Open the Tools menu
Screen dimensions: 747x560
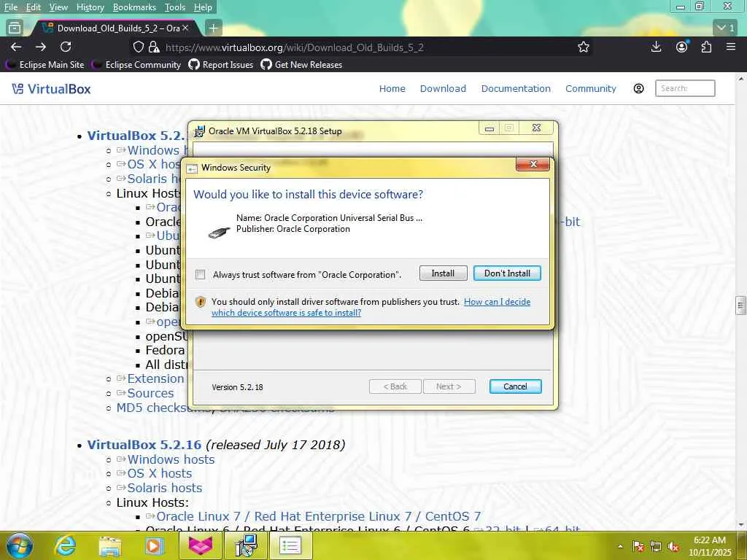(175, 7)
